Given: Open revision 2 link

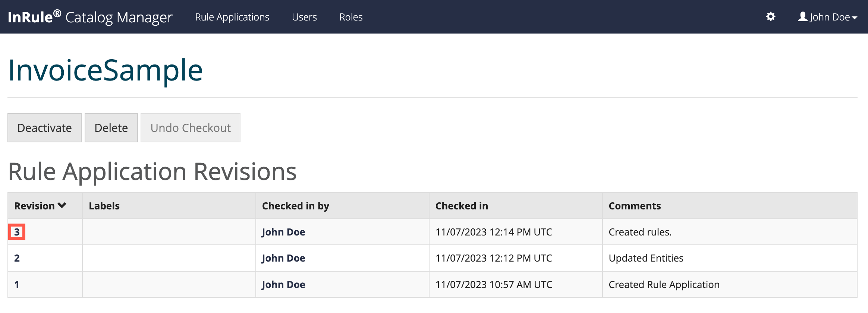Looking at the screenshot, I should pos(17,258).
